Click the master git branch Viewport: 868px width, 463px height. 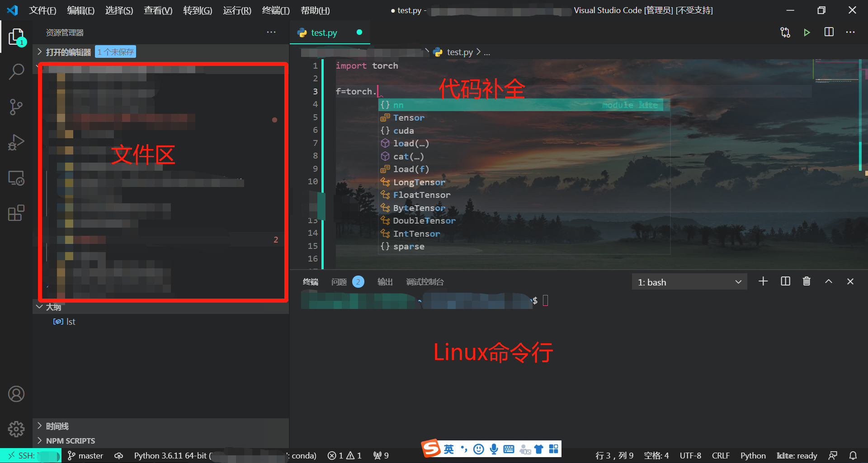pyautogui.click(x=85, y=456)
